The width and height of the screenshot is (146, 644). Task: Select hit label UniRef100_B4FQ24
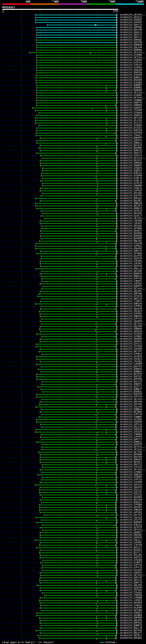pos(131,130)
